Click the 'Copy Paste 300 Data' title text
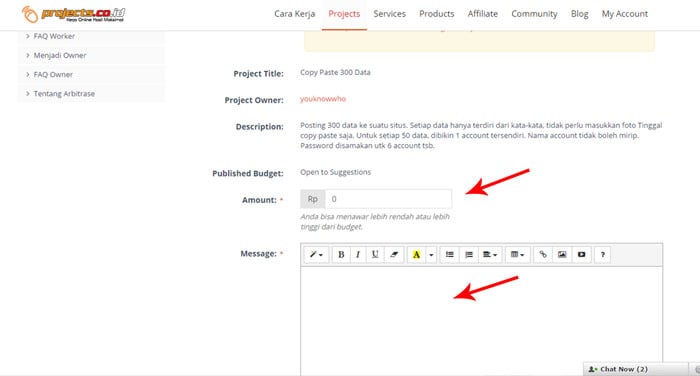 coord(335,72)
